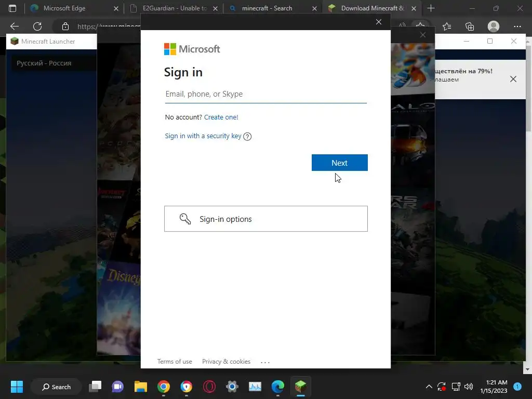
Task: Close the minecraft - Search tab
Action: [314, 8]
